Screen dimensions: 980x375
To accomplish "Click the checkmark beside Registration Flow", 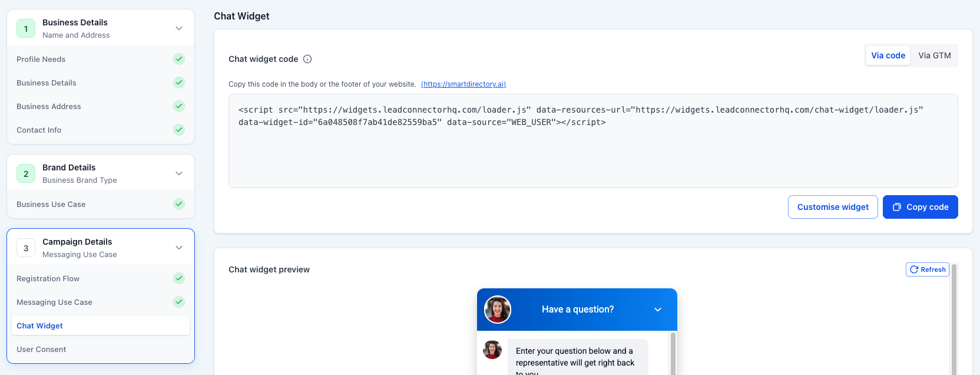I will pyautogui.click(x=179, y=278).
